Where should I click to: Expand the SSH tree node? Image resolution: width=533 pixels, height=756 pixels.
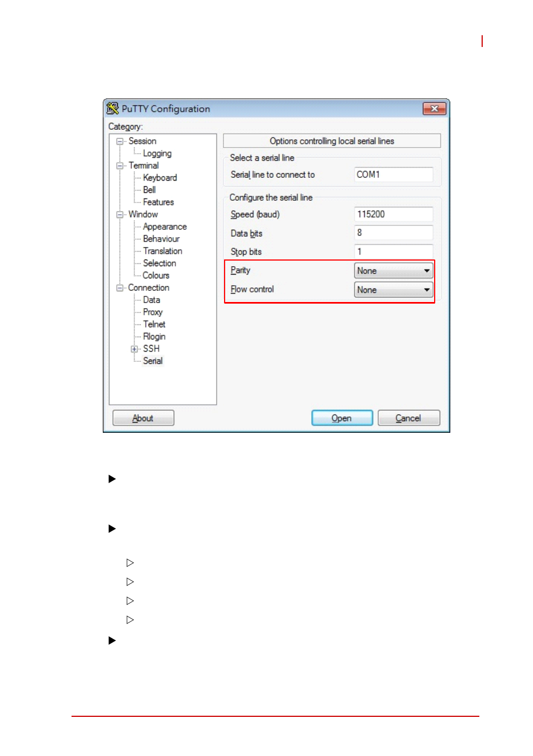tap(134, 349)
